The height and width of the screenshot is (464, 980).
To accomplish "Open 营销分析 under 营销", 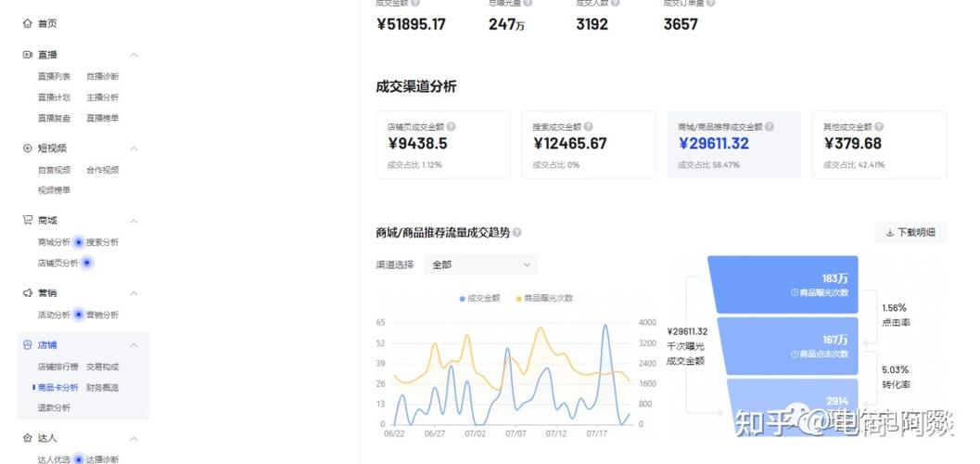I will (103, 315).
